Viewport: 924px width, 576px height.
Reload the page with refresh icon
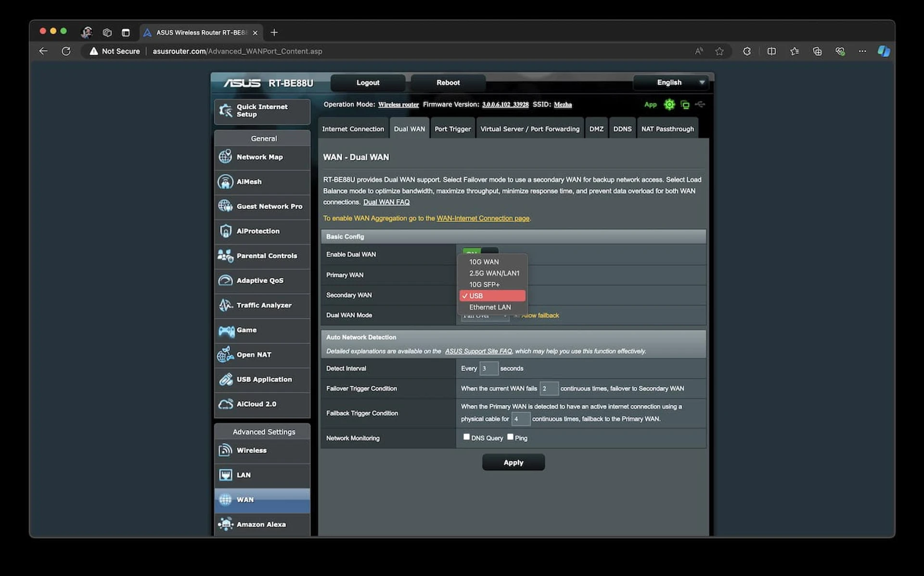tap(66, 51)
